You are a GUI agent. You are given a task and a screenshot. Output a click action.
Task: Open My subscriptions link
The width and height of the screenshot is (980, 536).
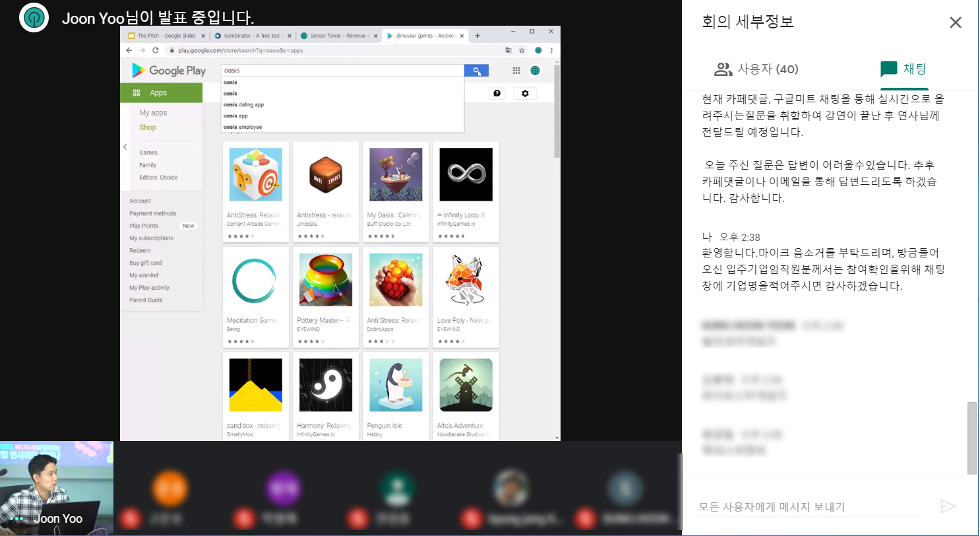tap(151, 238)
